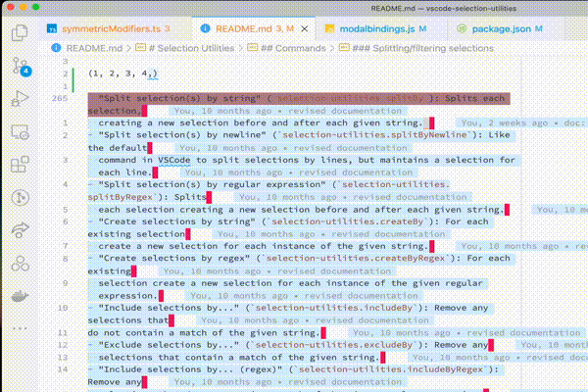Switch to README.md tab
588x392 pixels.
[x=255, y=28]
